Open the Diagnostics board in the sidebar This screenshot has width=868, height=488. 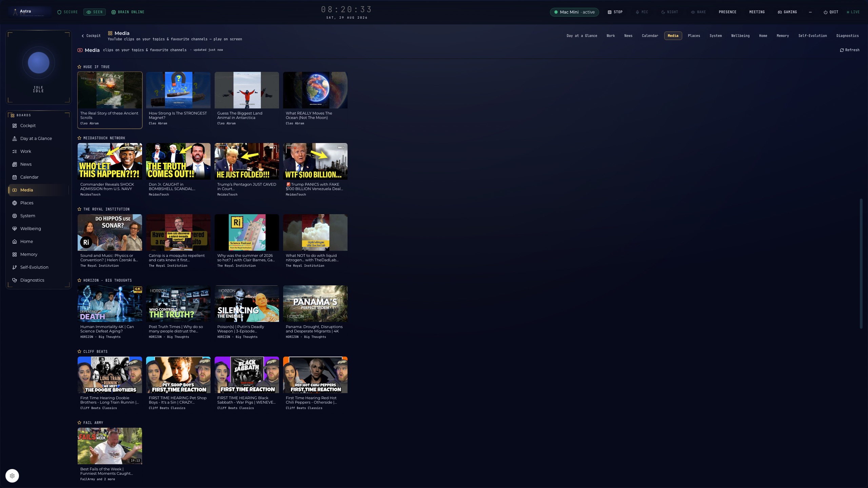[x=38, y=280]
